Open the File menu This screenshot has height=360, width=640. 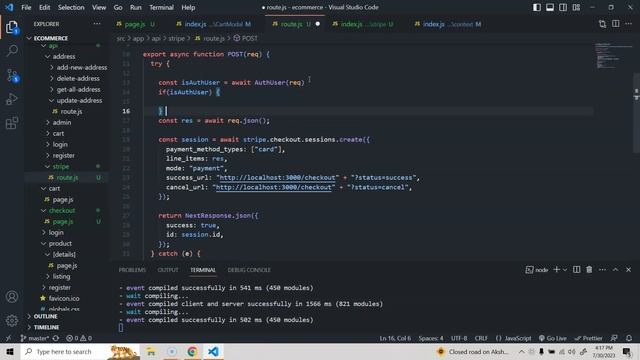click(x=26, y=7)
